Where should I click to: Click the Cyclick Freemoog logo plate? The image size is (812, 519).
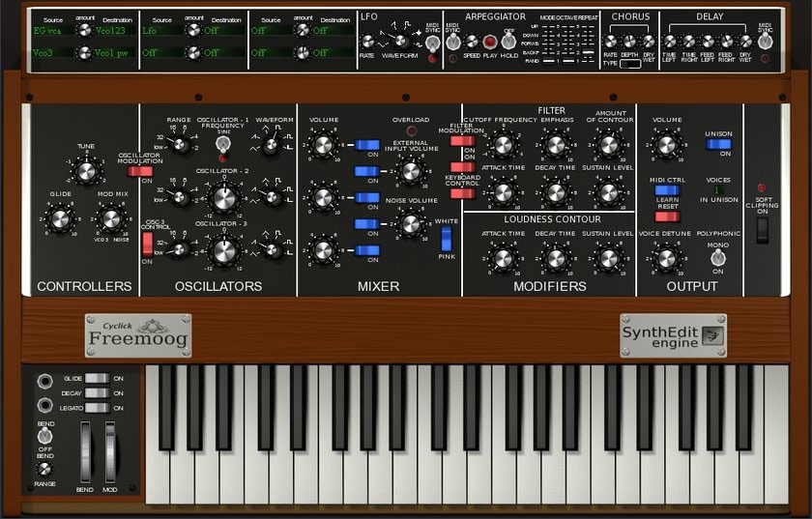coord(138,335)
